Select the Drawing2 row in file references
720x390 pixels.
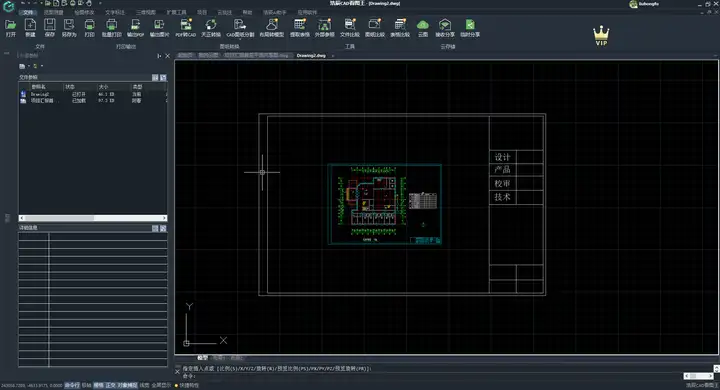click(93, 94)
